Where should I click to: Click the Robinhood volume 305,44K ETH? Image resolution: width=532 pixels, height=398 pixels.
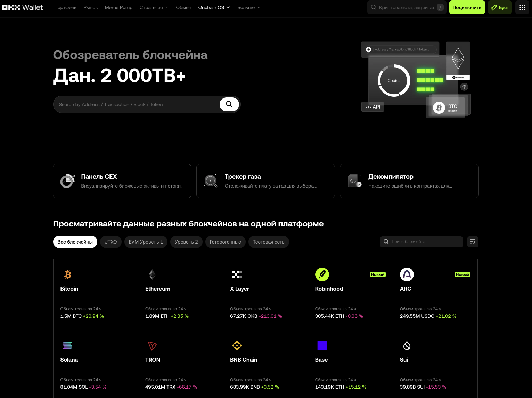pyautogui.click(x=330, y=316)
